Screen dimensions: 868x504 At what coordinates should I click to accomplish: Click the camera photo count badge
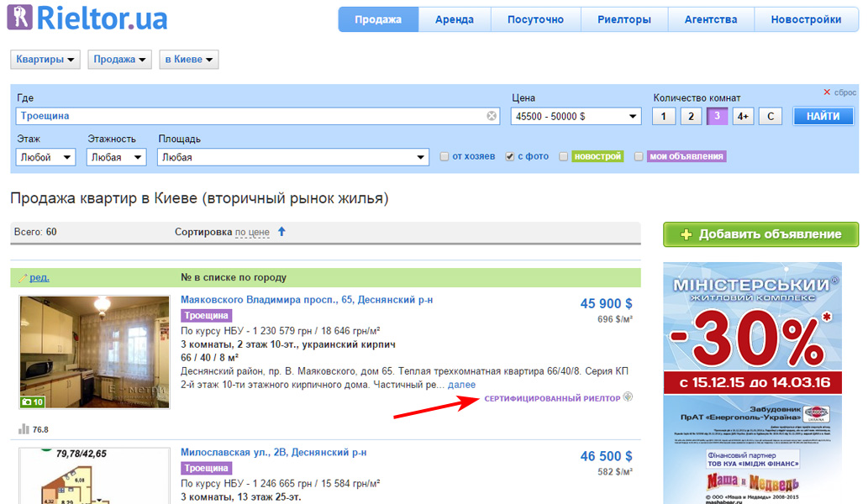point(34,402)
